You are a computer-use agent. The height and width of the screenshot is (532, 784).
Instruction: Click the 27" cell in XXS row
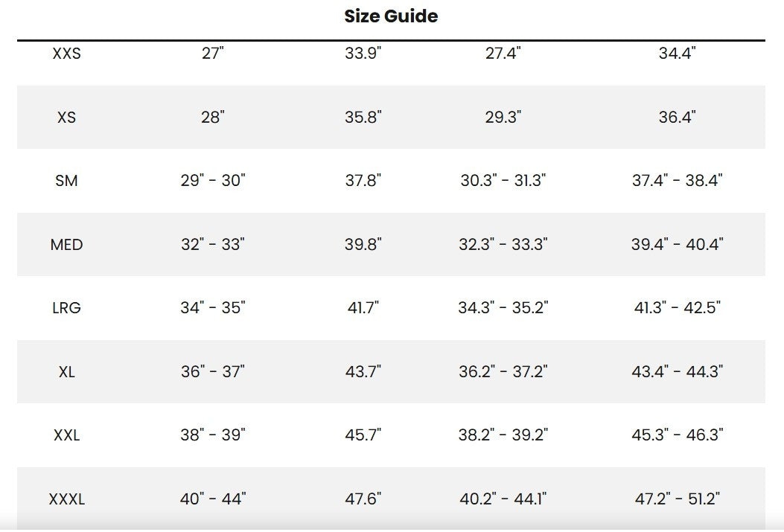pos(213,54)
